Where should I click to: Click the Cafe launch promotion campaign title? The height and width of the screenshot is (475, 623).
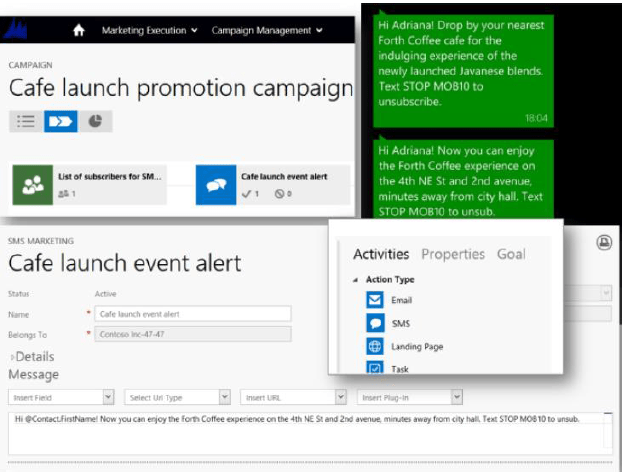pos(181,88)
